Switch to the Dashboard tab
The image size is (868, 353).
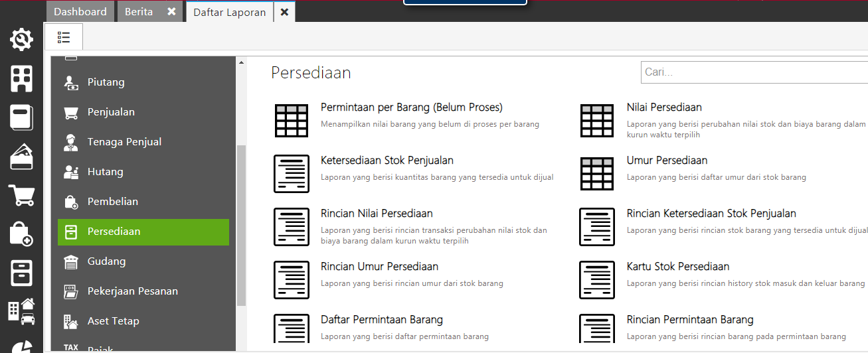pos(80,12)
